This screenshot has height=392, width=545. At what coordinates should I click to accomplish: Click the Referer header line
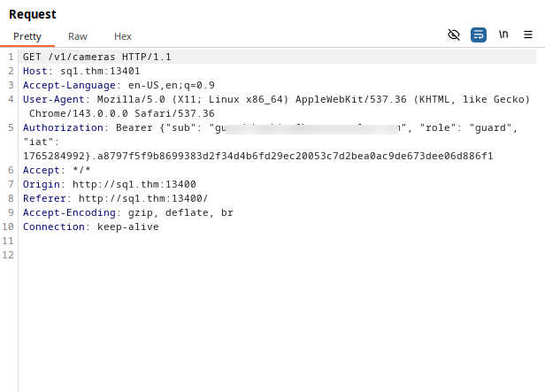(115, 198)
